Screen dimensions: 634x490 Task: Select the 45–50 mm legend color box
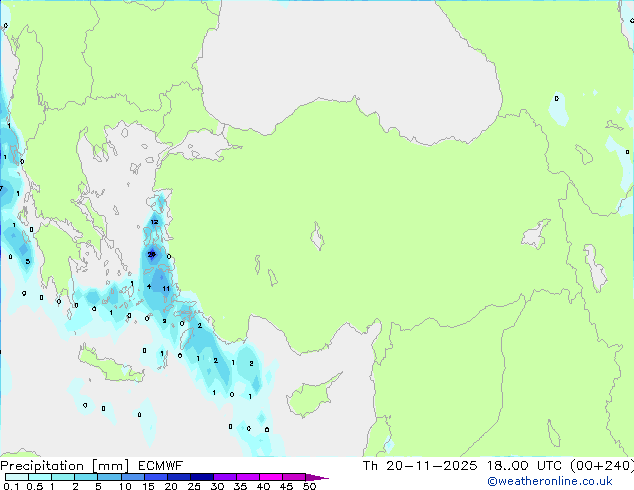(x=294, y=477)
